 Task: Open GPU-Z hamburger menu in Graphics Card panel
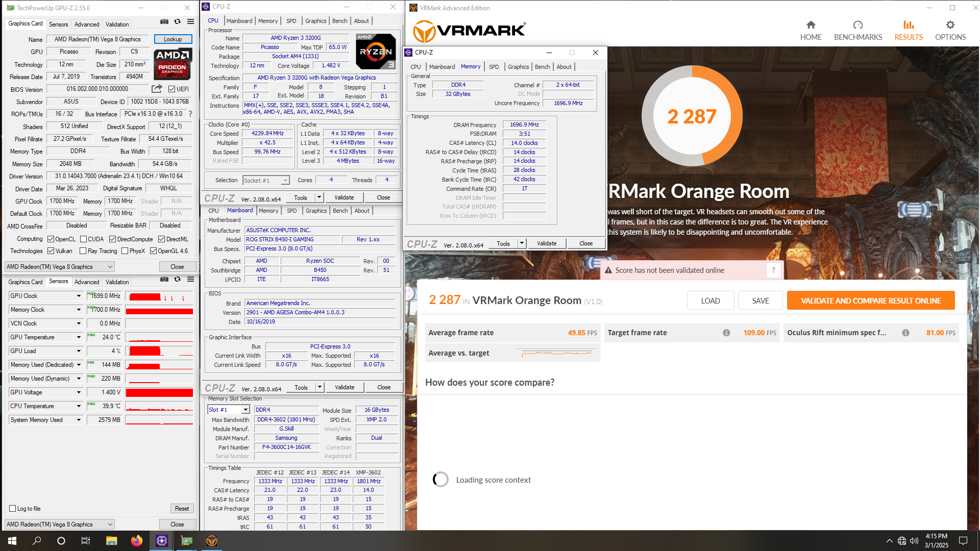[190, 21]
